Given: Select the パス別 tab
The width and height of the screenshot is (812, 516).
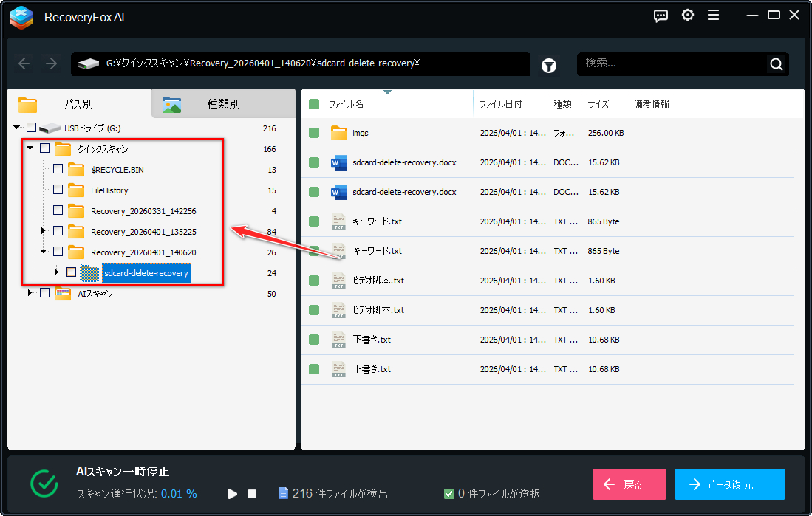Looking at the screenshot, I should tap(79, 103).
